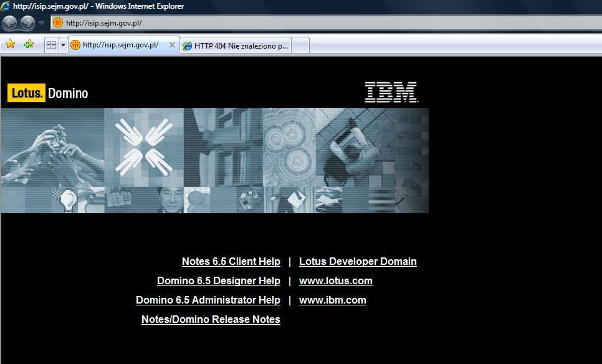Open the Domino 6.5 Administrator Help link
The width and height of the screenshot is (602, 364).
point(208,300)
